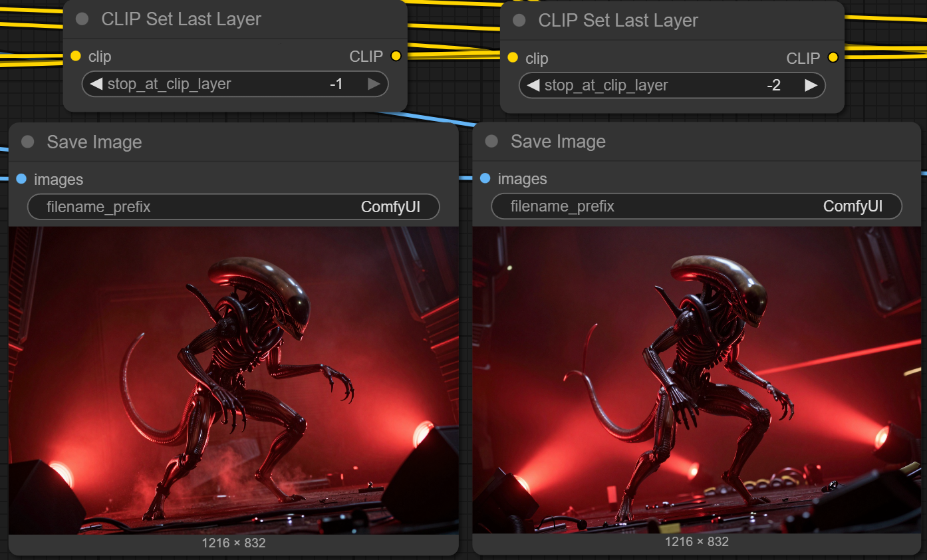
Task: Click the images input socket on right Save Image
Action: point(485,178)
